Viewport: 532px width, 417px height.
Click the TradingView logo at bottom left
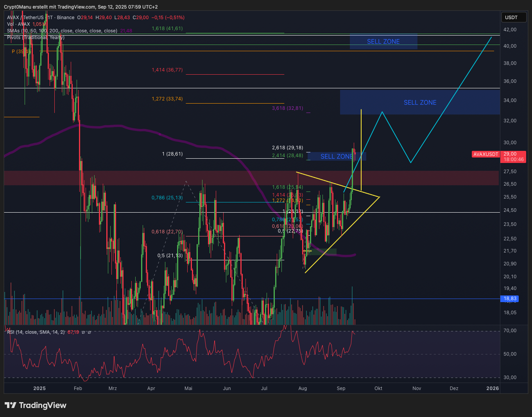pos(36,405)
